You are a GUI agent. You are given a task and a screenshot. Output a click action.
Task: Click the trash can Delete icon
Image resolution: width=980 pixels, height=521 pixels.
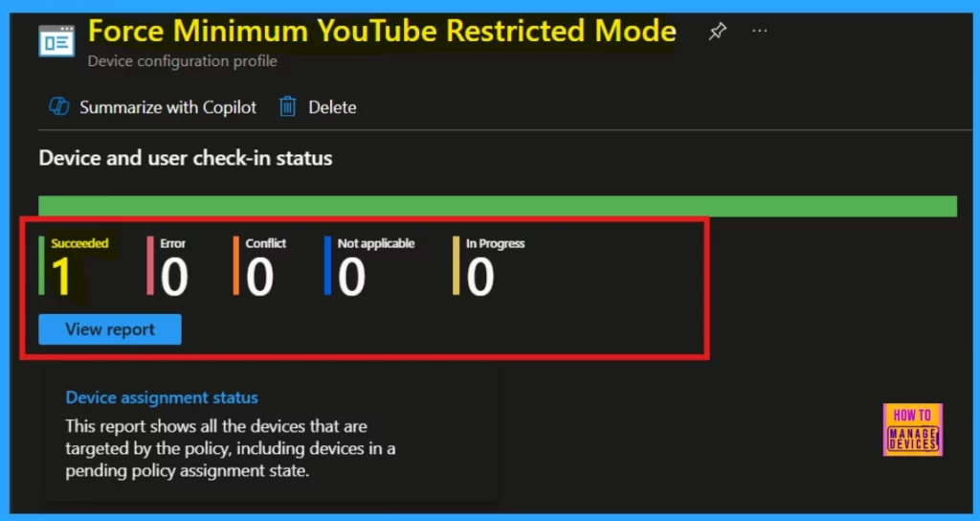(287, 107)
